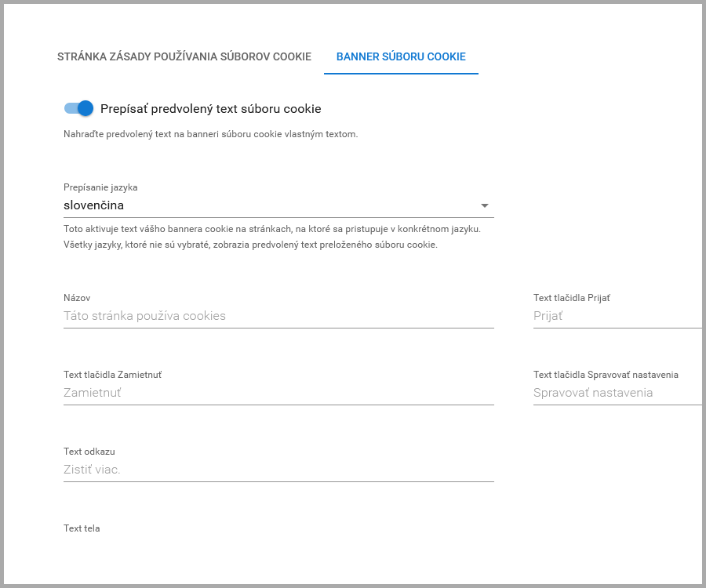The image size is (706, 588).
Task: Focus the 'Zistiť viac.' link text field
Action: pyautogui.click(x=278, y=470)
